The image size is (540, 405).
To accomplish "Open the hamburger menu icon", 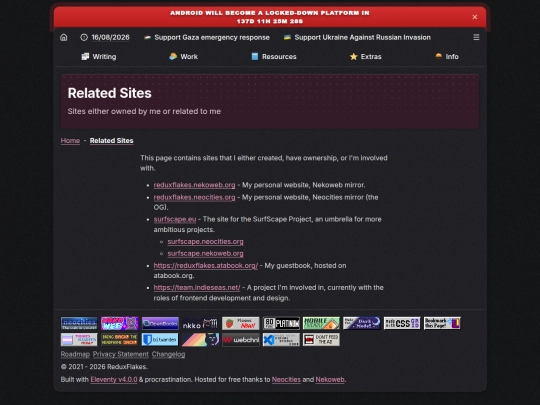I will coord(476,37).
